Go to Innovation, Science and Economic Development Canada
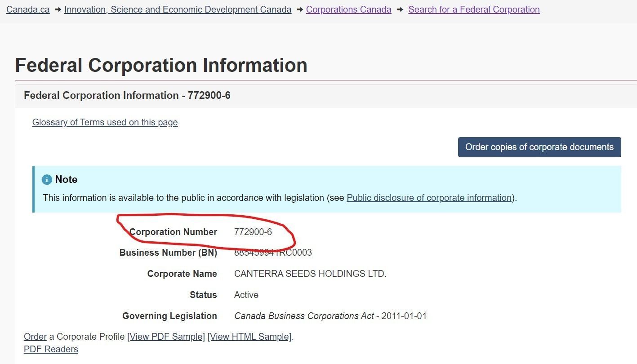 [x=178, y=9]
